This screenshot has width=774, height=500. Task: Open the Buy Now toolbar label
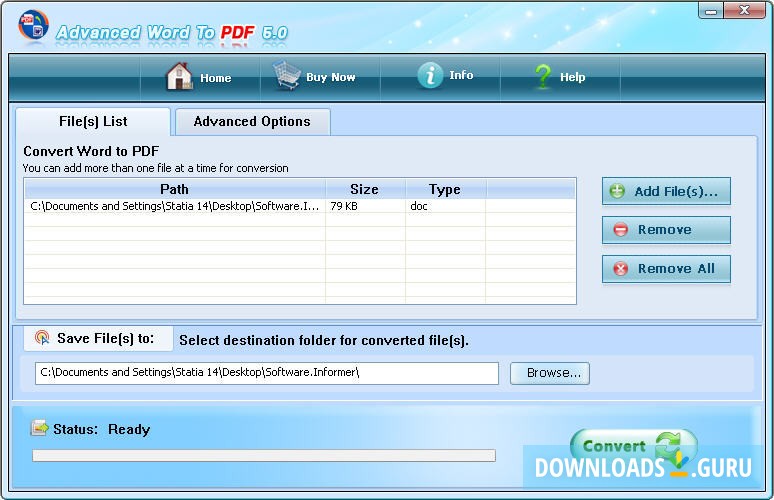tap(331, 77)
